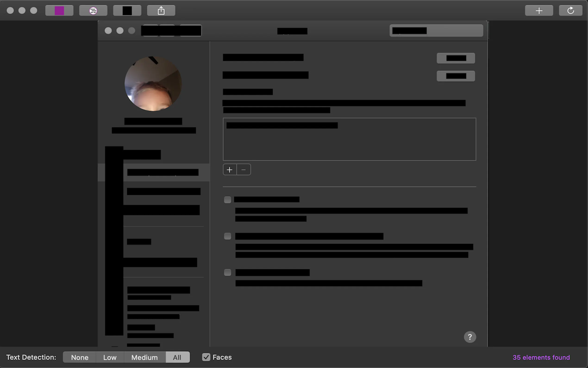Set Text Detection to None
This screenshot has height=368, width=588.
coord(79,357)
